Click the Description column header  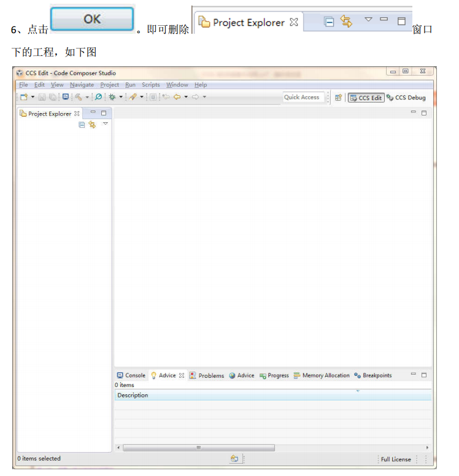click(x=272, y=396)
